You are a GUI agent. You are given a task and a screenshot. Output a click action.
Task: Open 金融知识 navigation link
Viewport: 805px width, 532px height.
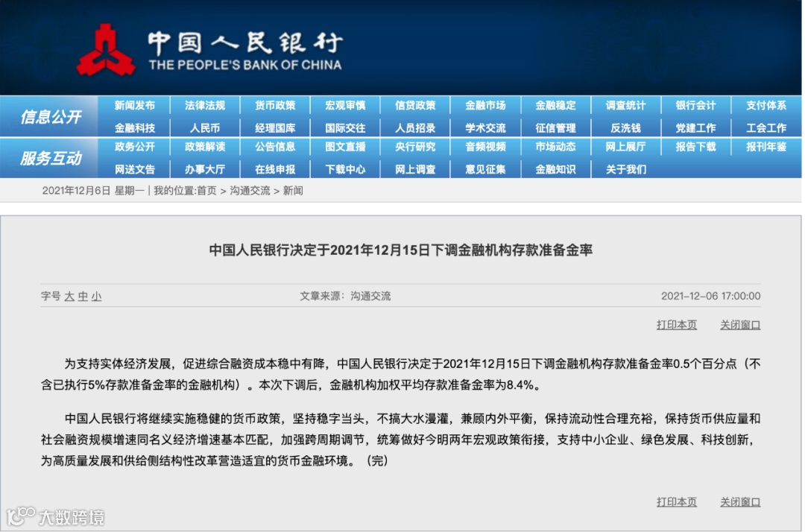(555, 169)
